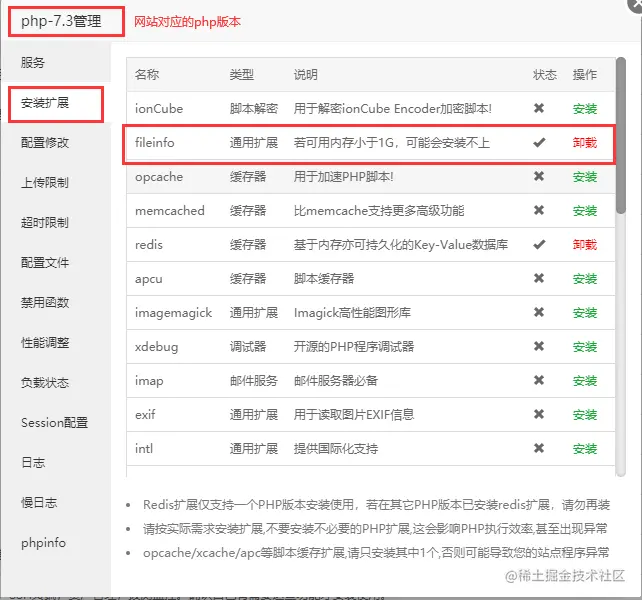The image size is (642, 600).
Task: Install the opcache extension
Action: click(x=585, y=177)
